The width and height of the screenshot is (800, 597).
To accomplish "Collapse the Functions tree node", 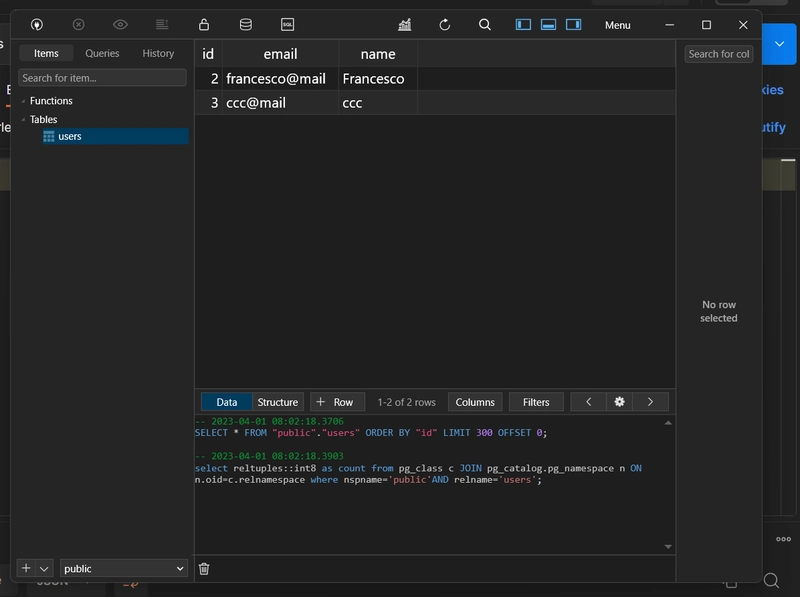I will [23, 101].
